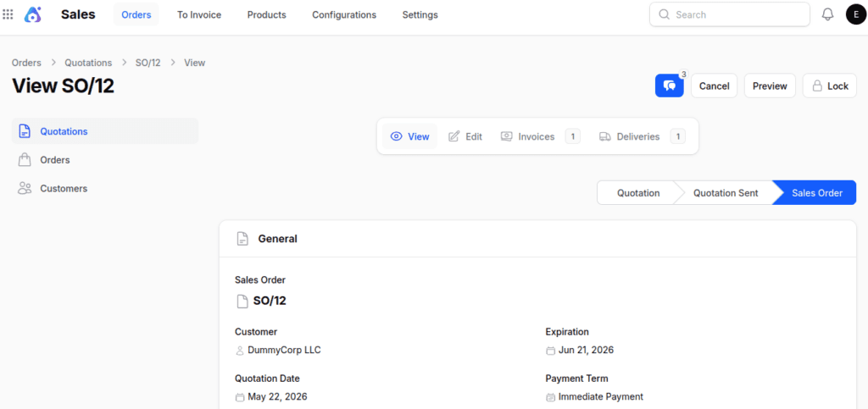Open the apps grid launcher icon
868x409 pixels.
pyautogui.click(x=8, y=14)
